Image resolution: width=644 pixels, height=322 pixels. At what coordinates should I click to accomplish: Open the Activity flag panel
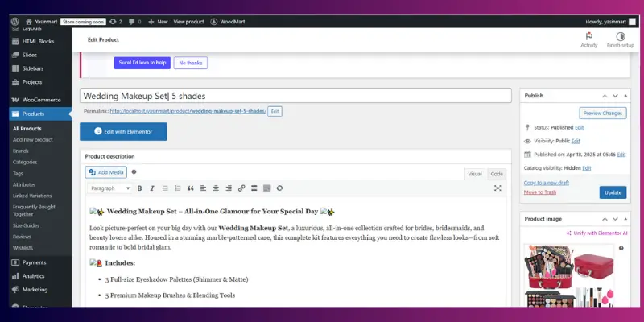(589, 39)
